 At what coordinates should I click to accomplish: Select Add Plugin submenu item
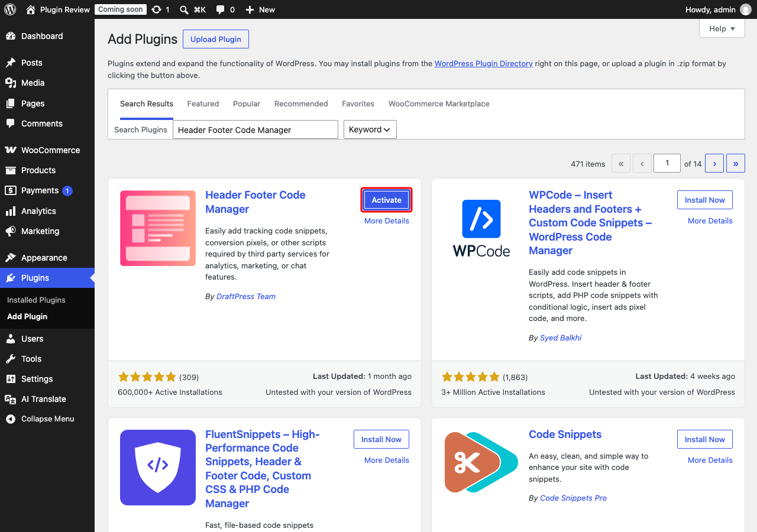pyautogui.click(x=27, y=316)
